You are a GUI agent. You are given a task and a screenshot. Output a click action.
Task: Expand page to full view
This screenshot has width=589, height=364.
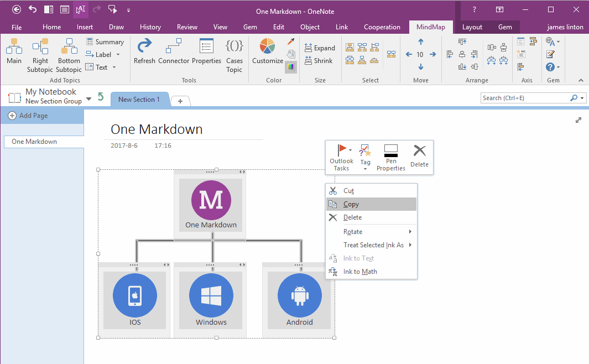[x=578, y=120]
